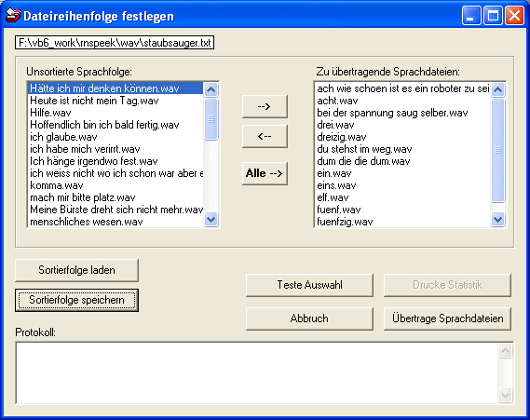The height and width of the screenshot is (420, 530).
Task: Click 'Sortierfolge laden' button
Action: pyautogui.click(x=76, y=270)
